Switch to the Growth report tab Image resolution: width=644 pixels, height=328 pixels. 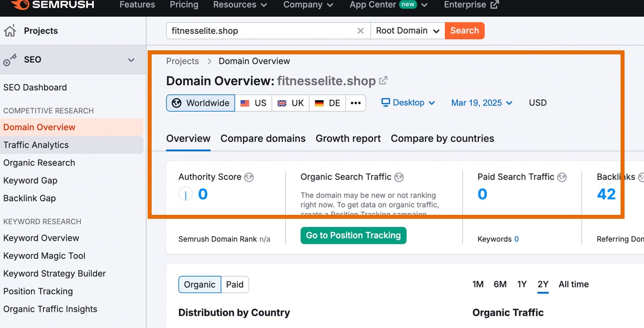tap(348, 139)
